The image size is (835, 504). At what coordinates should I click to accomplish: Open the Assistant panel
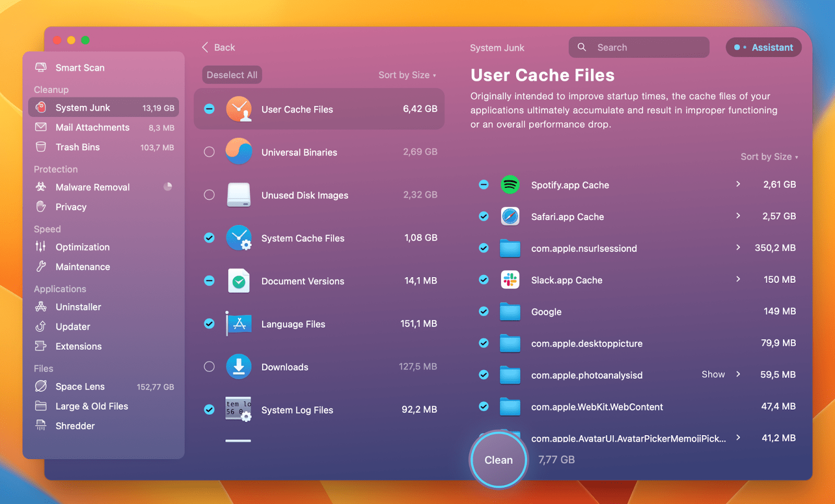(764, 47)
